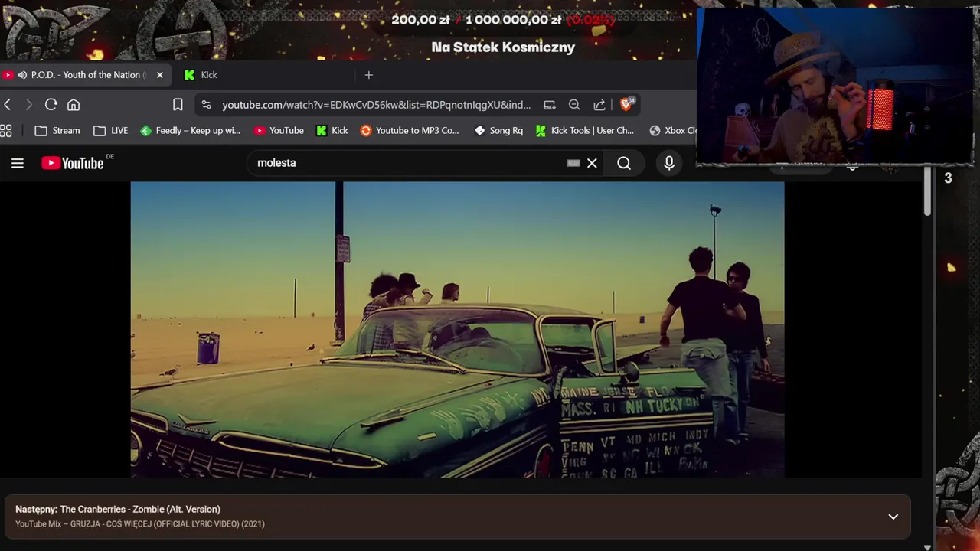This screenshot has width=980, height=551.
Task: View site settings icon in address bar
Action: pos(206,105)
